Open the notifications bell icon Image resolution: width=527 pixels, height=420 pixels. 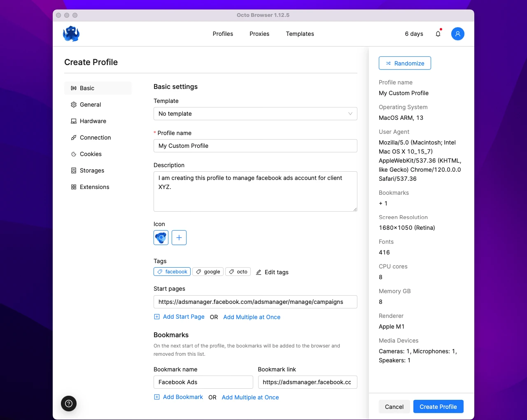tap(438, 34)
